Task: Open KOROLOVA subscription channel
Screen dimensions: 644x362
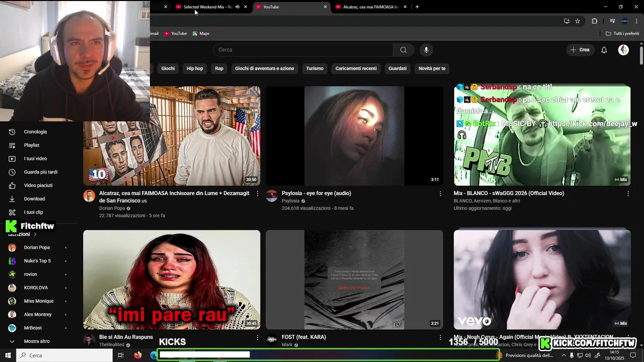Action: click(36, 288)
